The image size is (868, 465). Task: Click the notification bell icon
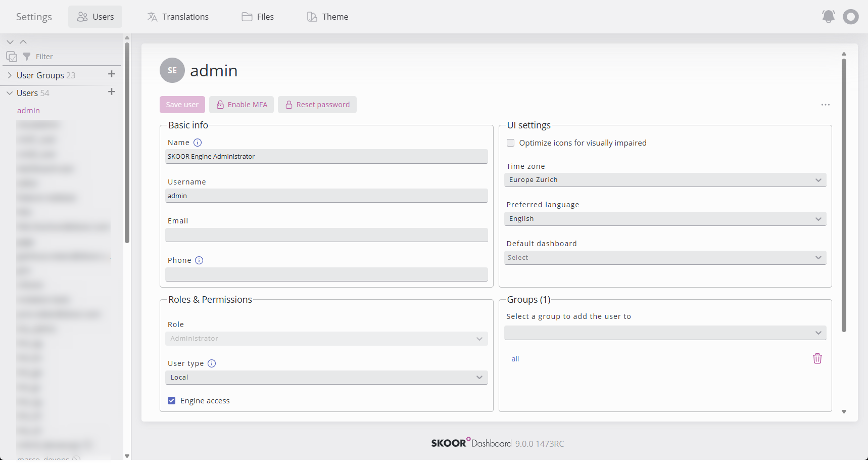pos(828,17)
